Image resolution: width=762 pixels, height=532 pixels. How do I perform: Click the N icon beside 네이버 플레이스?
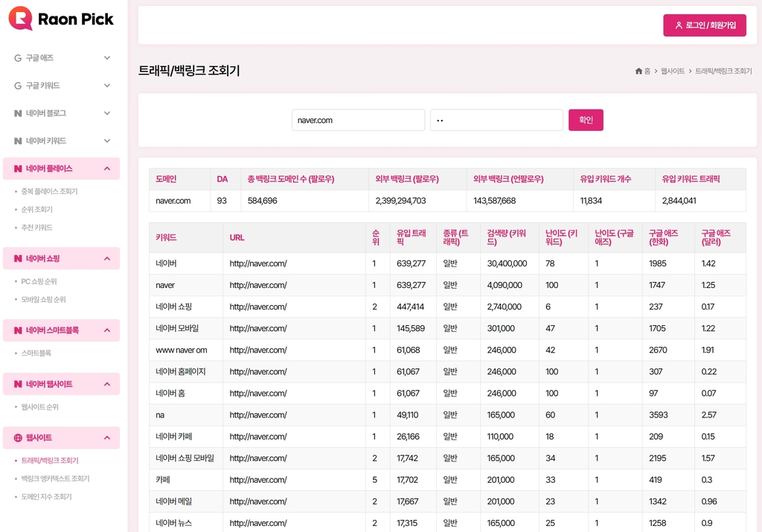tap(18, 169)
